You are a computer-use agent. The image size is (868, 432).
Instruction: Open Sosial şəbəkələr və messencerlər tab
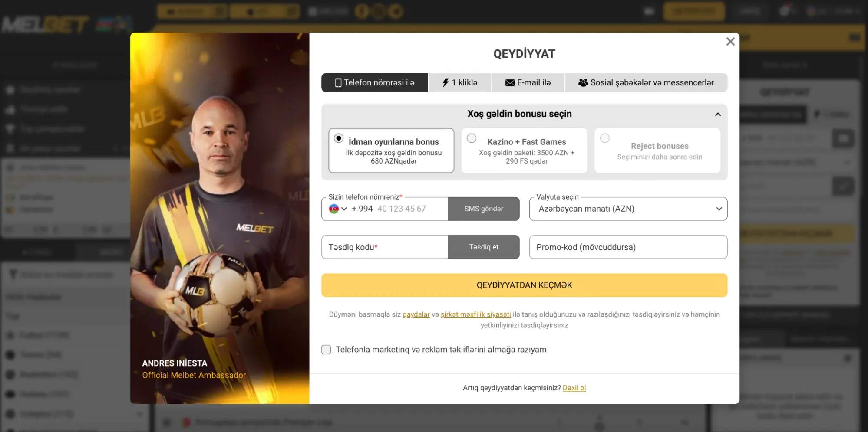(x=646, y=82)
